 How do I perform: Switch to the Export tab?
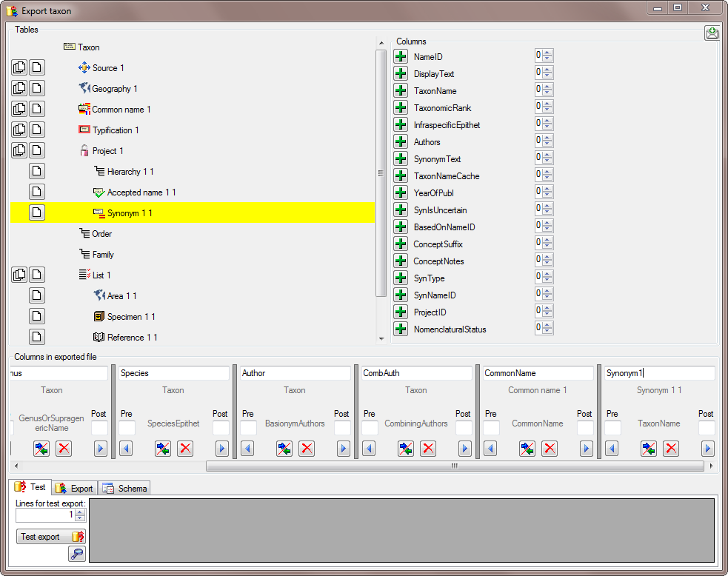[75, 488]
